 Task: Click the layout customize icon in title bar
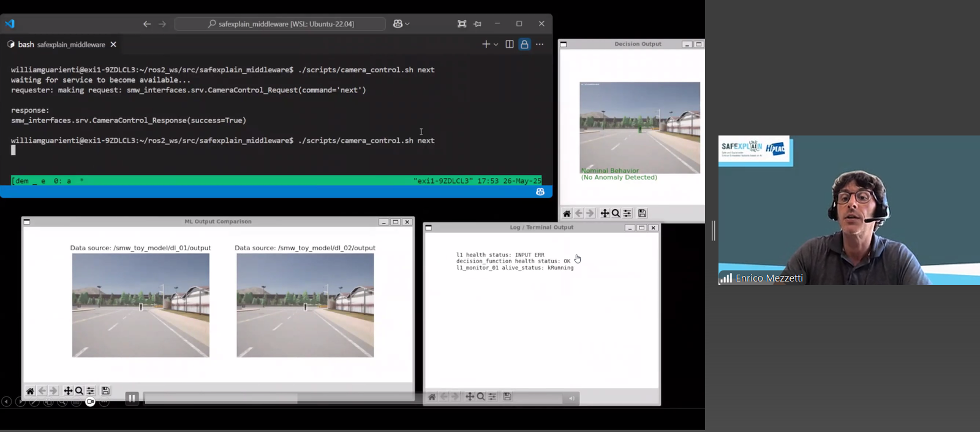pos(462,24)
